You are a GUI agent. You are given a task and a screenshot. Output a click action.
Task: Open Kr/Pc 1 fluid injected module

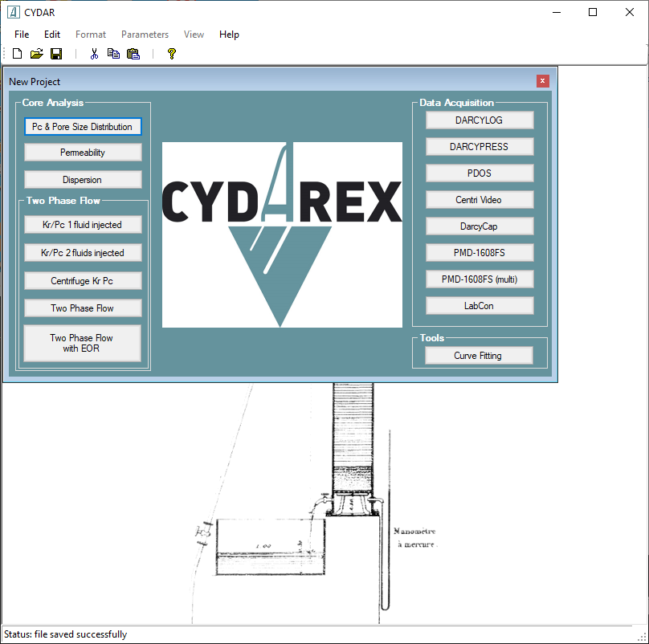(83, 225)
